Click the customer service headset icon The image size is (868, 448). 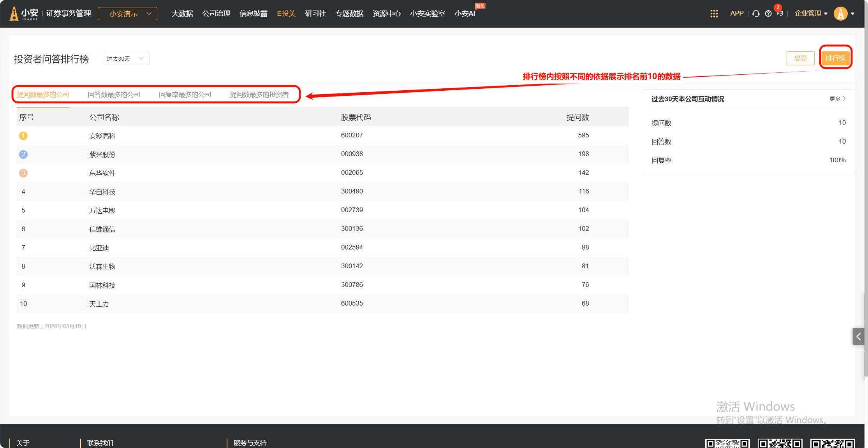[x=756, y=14]
